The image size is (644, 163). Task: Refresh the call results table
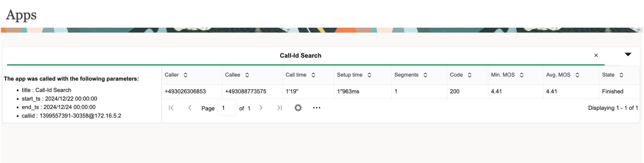click(298, 108)
